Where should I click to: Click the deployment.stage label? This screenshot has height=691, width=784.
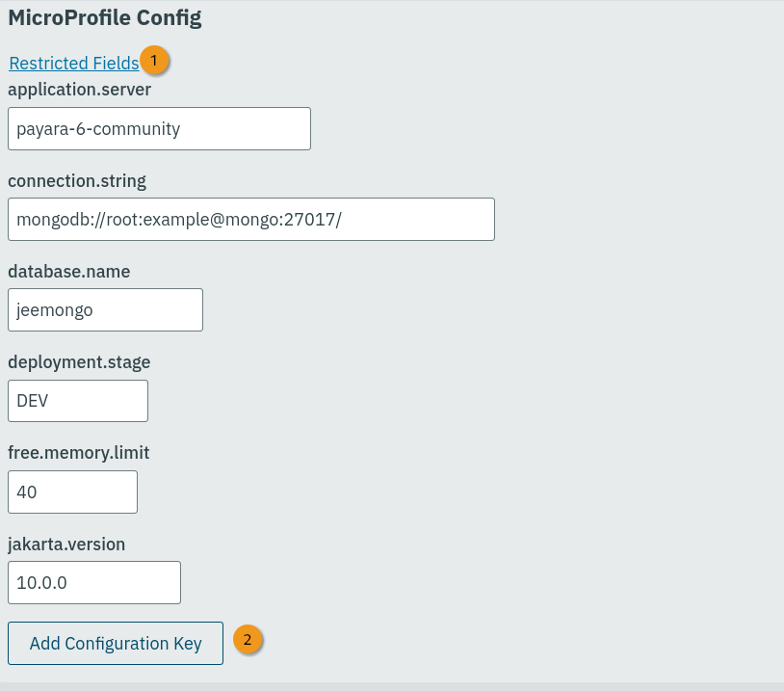[x=79, y=362]
